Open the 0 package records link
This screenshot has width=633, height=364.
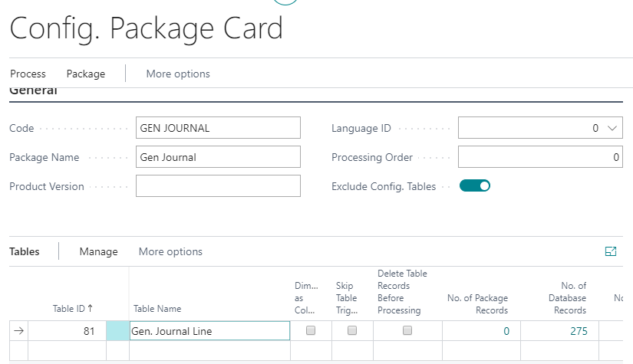tap(506, 331)
